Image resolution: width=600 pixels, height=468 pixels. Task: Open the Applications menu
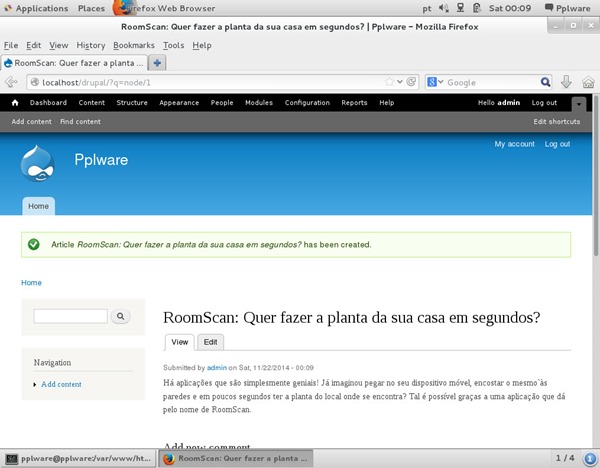pyautogui.click(x=36, y=8)
